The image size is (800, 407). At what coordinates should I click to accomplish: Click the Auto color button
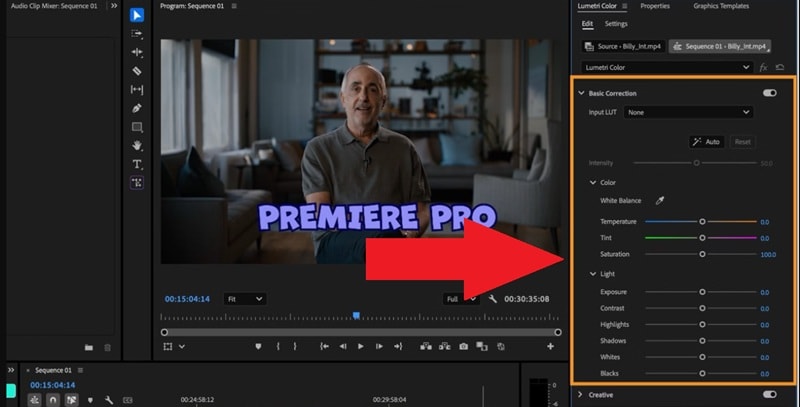click(707, 142)
